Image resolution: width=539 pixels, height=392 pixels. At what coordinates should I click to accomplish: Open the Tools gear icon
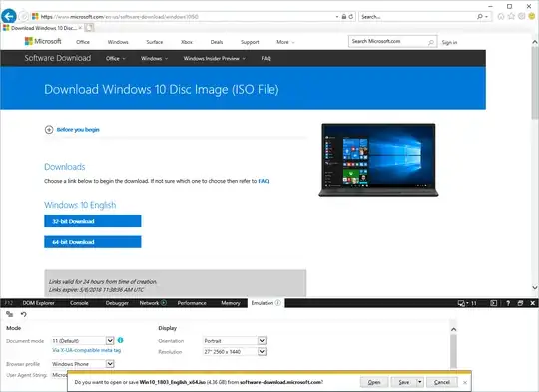click(x=522, y=17)
